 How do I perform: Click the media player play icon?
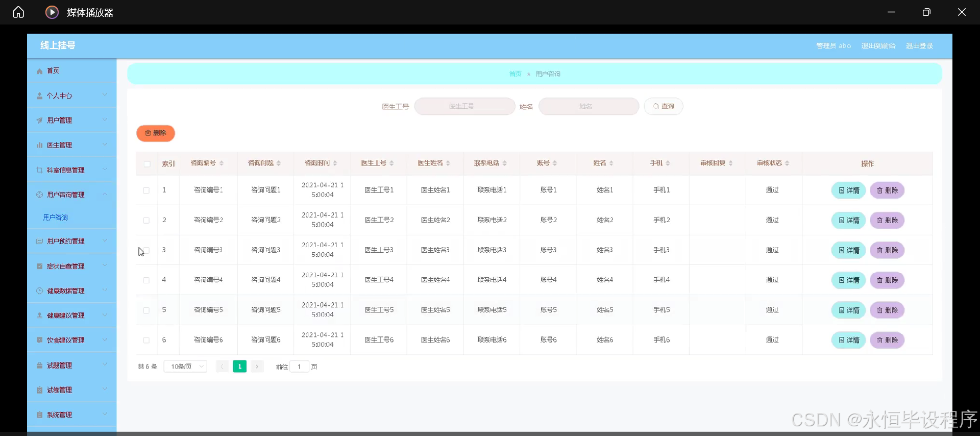pyautogui.click(x=52, y=12)
